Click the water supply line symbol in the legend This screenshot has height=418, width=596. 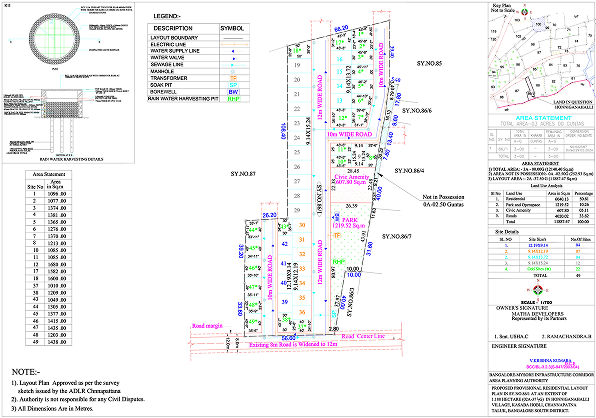pyautogui.click(x=233, y=51)
